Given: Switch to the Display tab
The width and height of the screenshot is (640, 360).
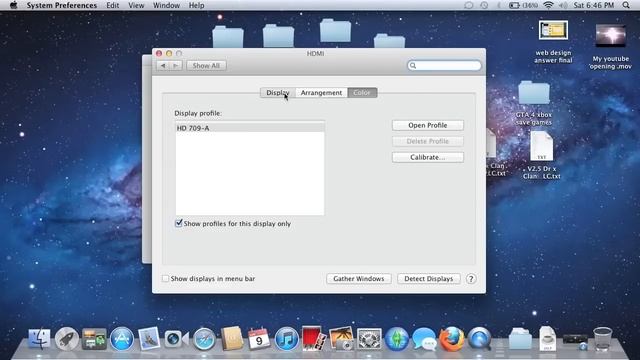Looking at the screenshot, I should 278,93.
